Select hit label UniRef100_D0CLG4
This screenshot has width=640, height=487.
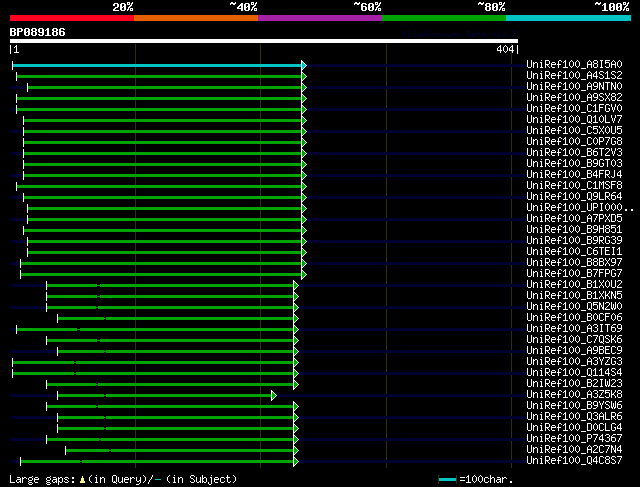(574, 428)
